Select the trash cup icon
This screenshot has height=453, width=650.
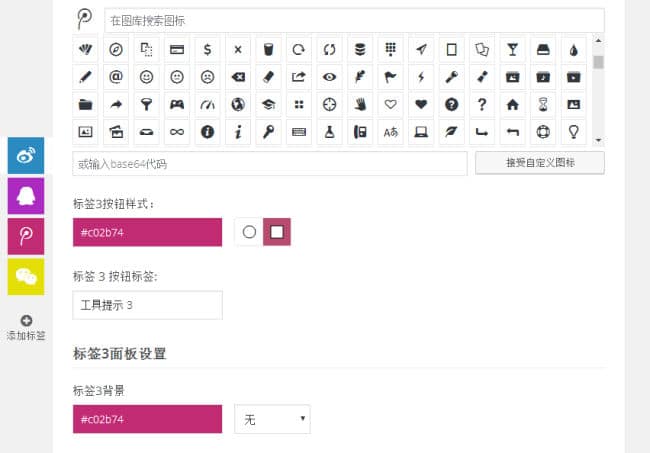tap(269, 50)
